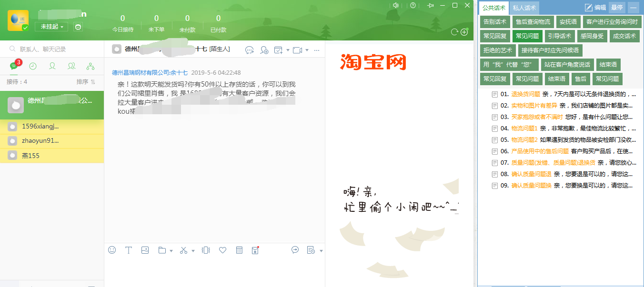The width and height of the screenshot is (644, 287).
Task: Select the 成交话术 category
Action: pyautogui.click(x=624, y=36)
